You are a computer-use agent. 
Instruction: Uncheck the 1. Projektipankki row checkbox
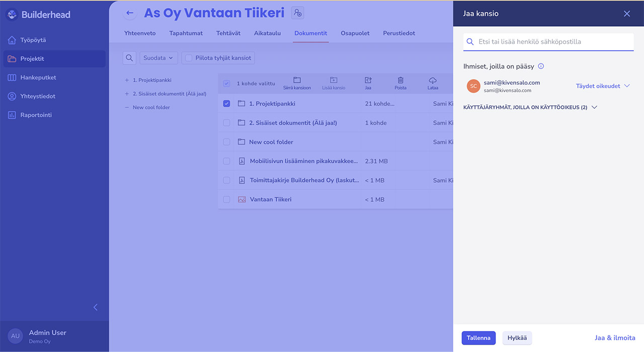pyautogui.click(x=226, y=104)
